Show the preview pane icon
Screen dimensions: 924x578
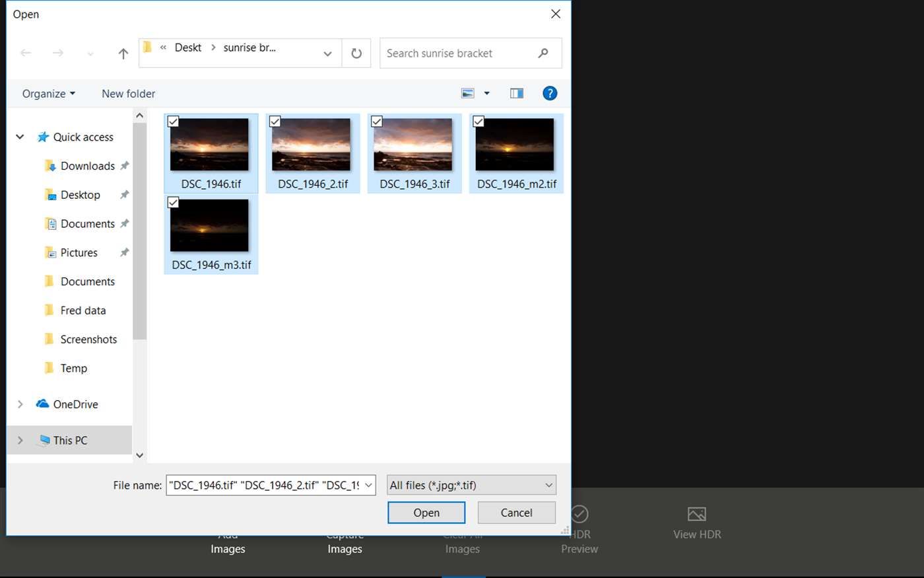[517, 93]
